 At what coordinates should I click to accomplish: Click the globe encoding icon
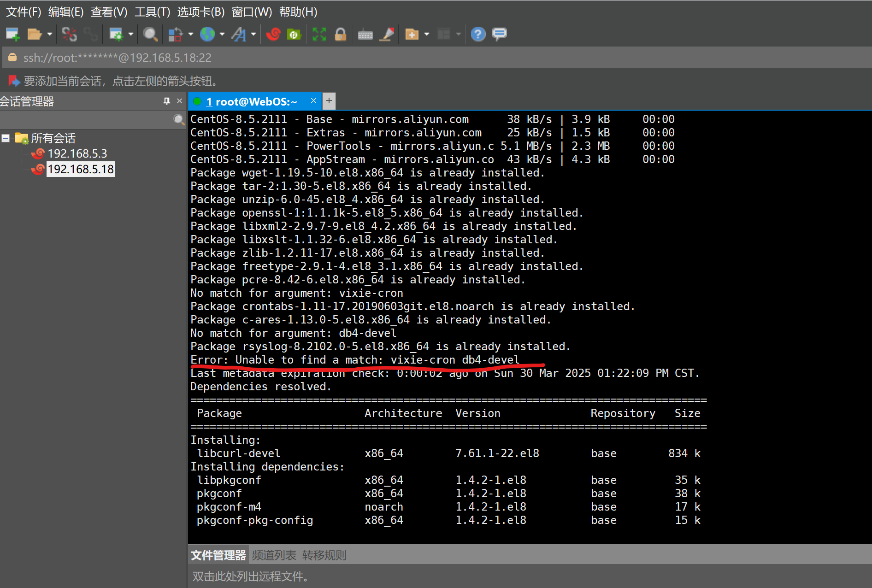click(207, 34)
